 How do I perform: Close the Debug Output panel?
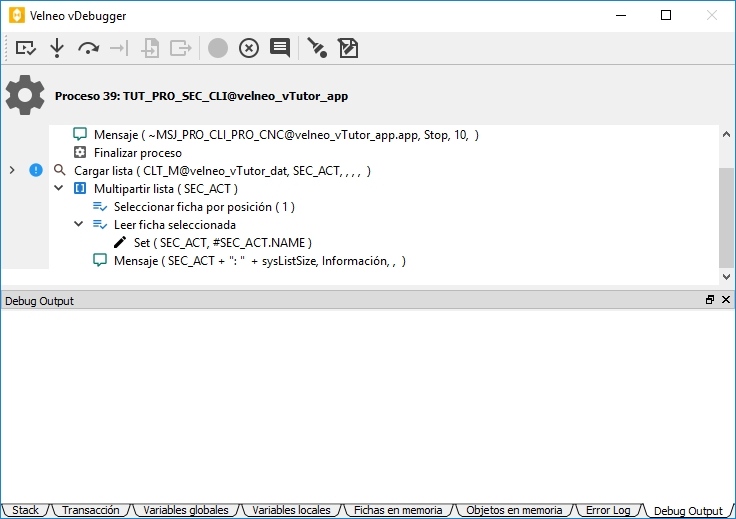coord(724,300)
